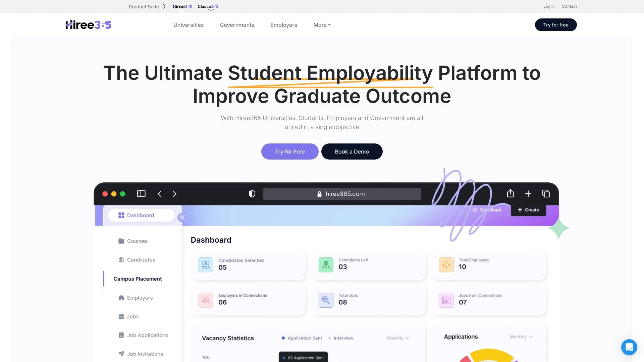Click the Download button in dashboard
The width and height of the screenshot is (644, 362).
(x=487, y=210)
